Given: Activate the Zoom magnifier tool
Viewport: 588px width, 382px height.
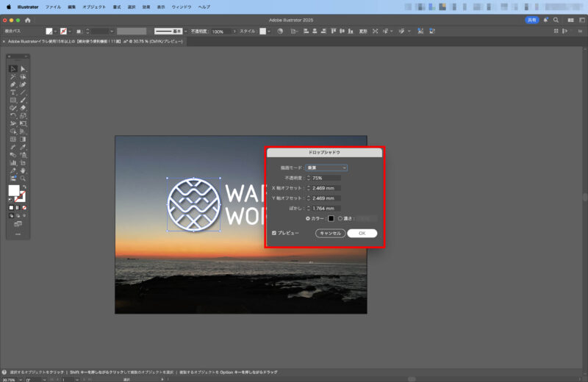Looking at the screenshot, I should coord(23,178).
